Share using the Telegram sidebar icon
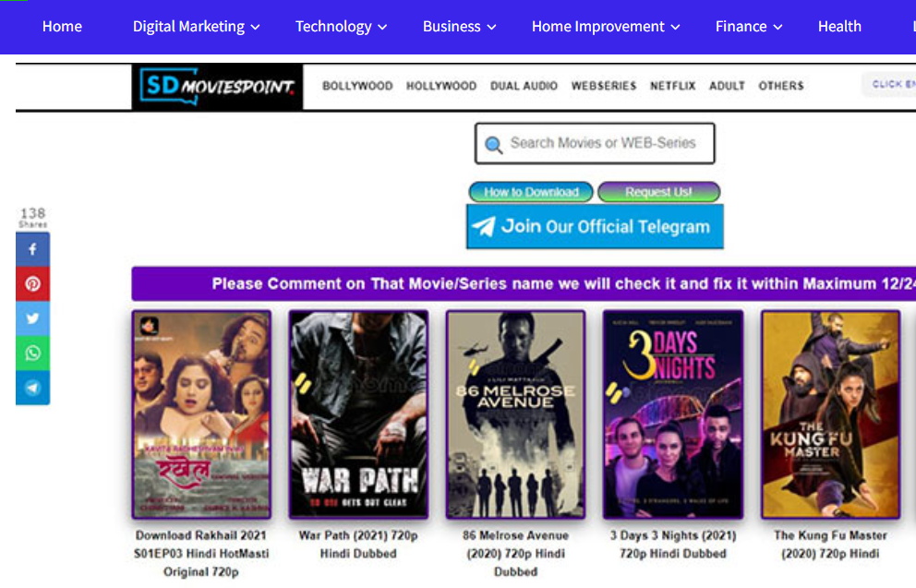The height and width of the screenshot is (588, 916). pyautogui.click(x=32, y=387)
